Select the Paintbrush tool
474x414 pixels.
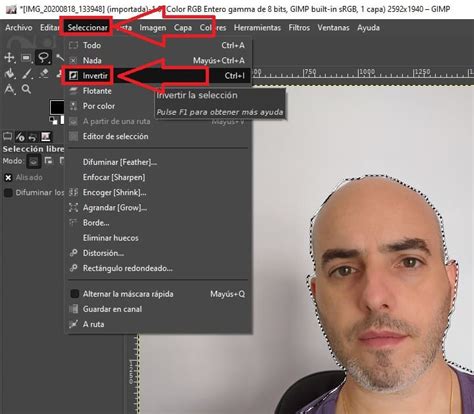pos(27,73)
